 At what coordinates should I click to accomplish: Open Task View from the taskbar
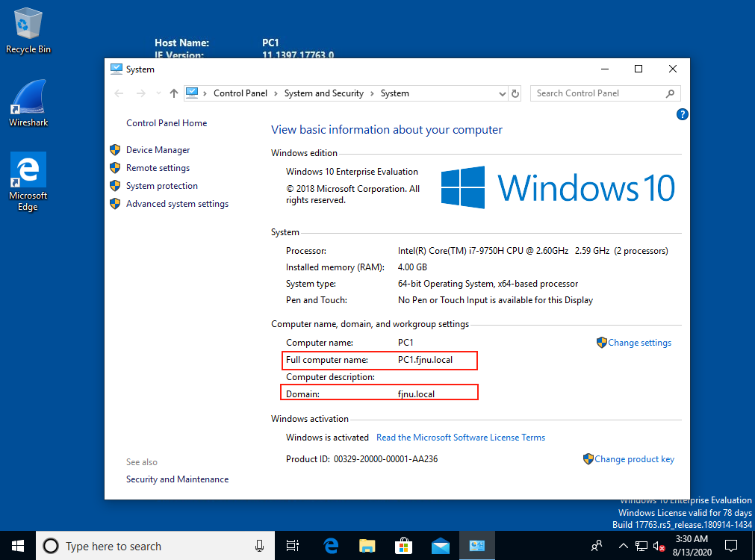click(292, 546)
